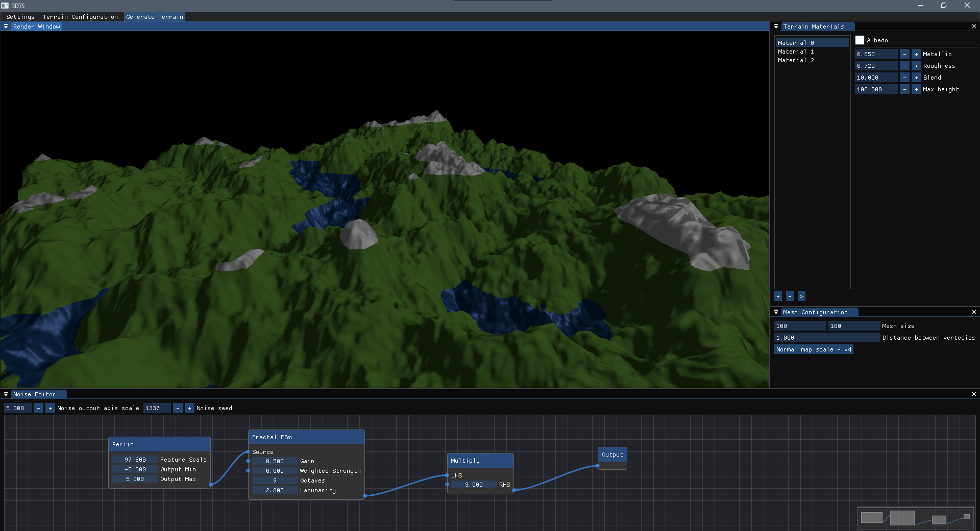Collapse the Terrain Materials panel
Viewport: 980px width, 531px height.
point(776,27)
